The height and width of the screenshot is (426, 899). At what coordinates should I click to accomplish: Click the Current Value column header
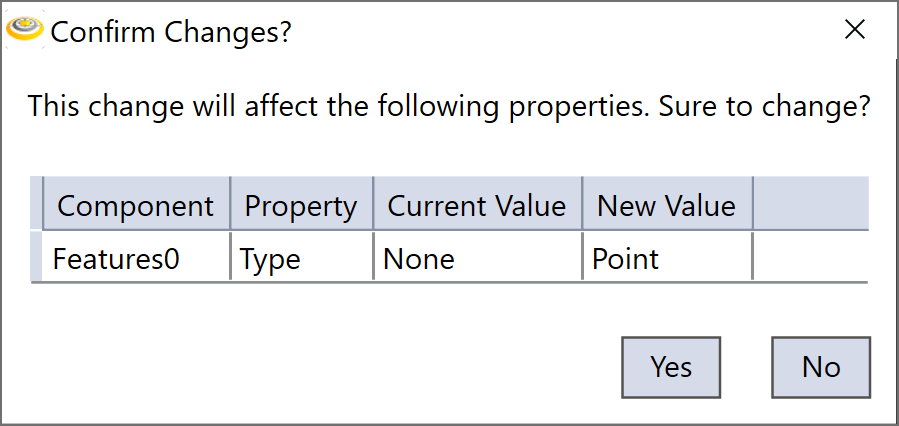[477, 205]
